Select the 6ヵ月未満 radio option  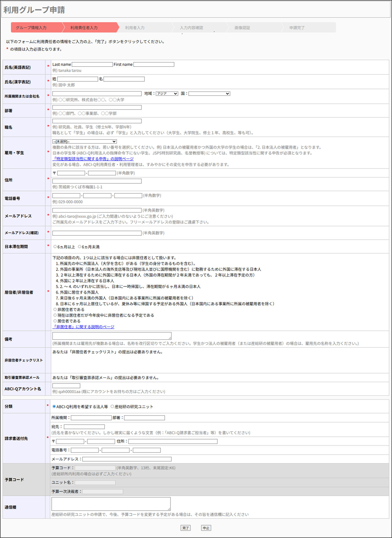(x=80, y=247)
